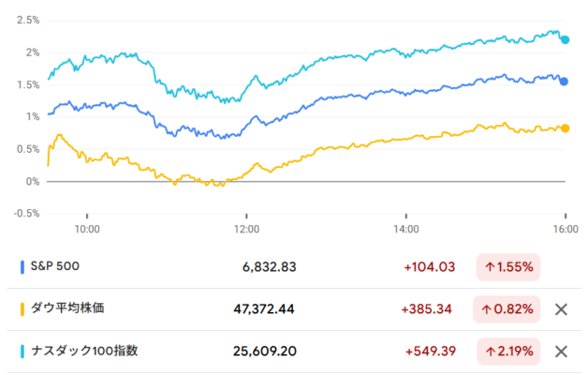
Task: Click the yellow endpoint dot on the chart
Action: (x=565, y=128)
